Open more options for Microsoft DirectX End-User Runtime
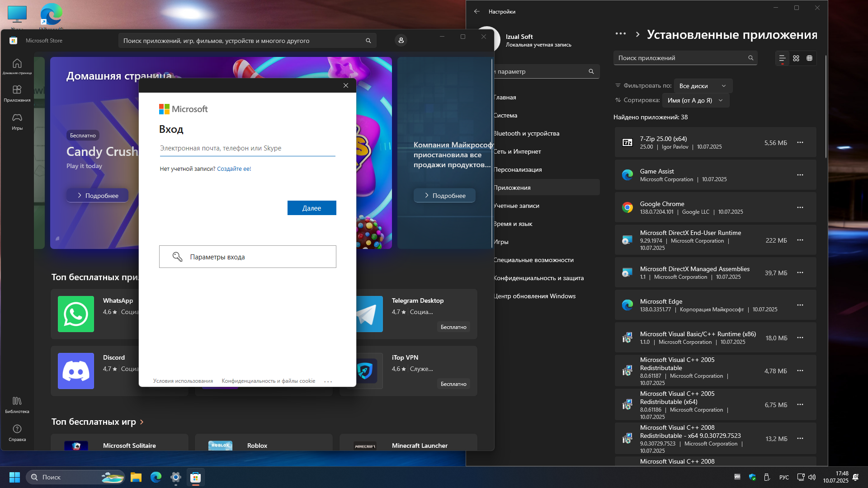This screenshot has height=488, width=868. 800,240
